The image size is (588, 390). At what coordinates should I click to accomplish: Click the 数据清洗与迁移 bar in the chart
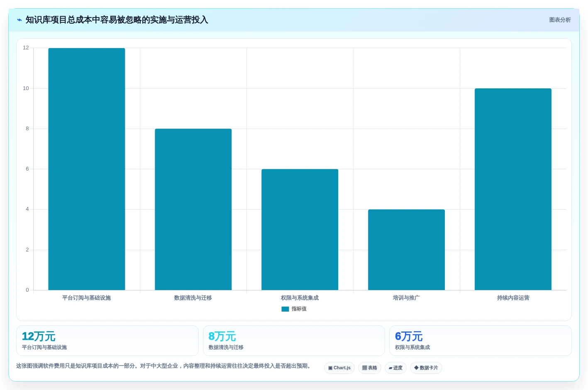pyautogui.click(x=193, y=209)
